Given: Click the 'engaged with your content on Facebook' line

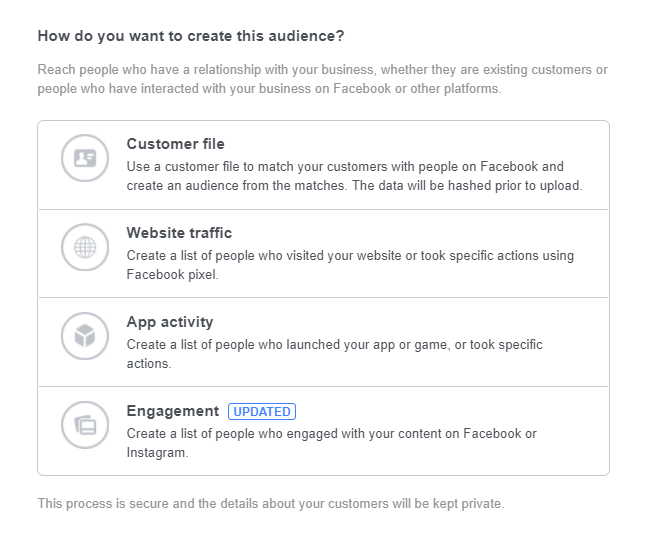Looking at the screenshot, I should click(x=332, y=434).
